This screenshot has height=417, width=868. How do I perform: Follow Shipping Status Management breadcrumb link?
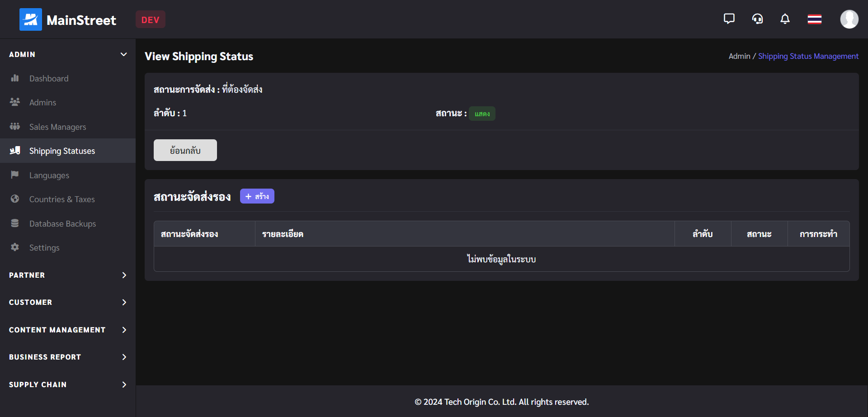[x=808, y=56]
